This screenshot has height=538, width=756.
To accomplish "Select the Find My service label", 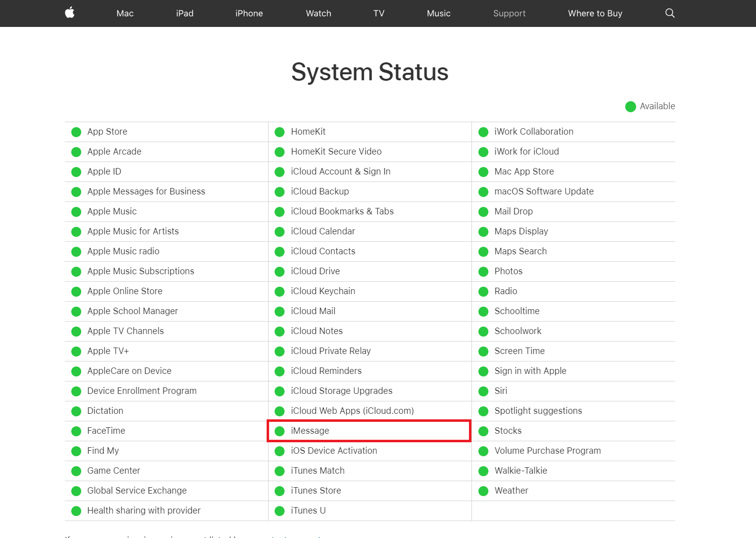I will pyautogui.click(x=103, y=451).
